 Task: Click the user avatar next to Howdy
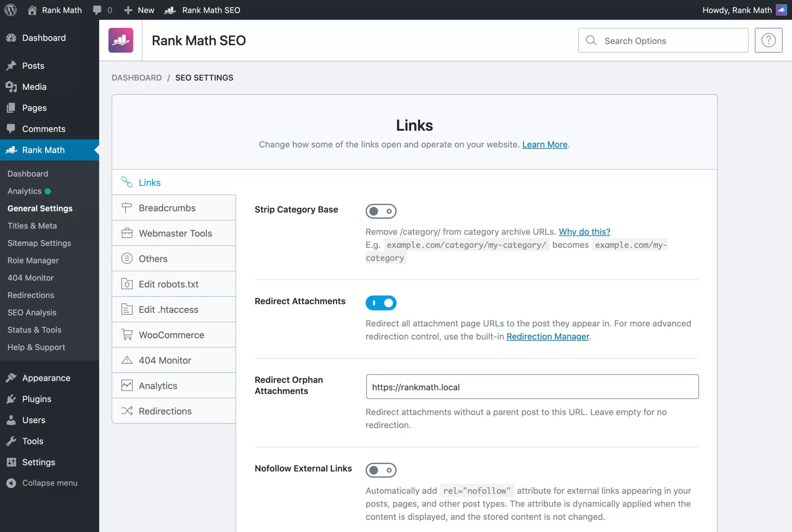point(781,10)
